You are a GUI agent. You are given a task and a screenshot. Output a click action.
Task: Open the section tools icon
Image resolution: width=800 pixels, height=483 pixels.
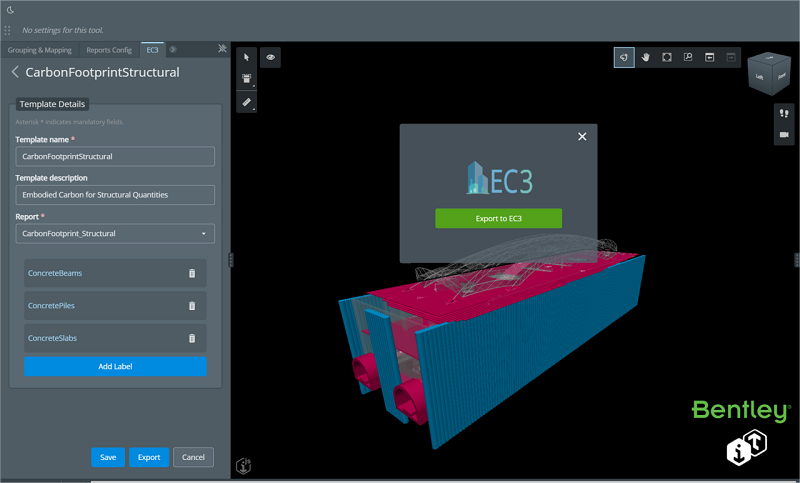pos(246,79)
